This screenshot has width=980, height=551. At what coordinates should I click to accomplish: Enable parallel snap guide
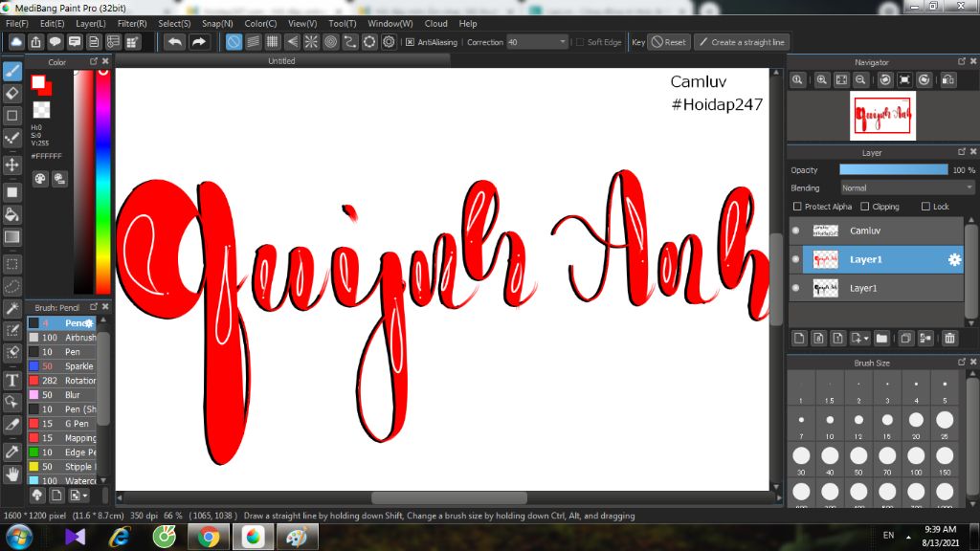pyautogui.click(x=253, y=42)
